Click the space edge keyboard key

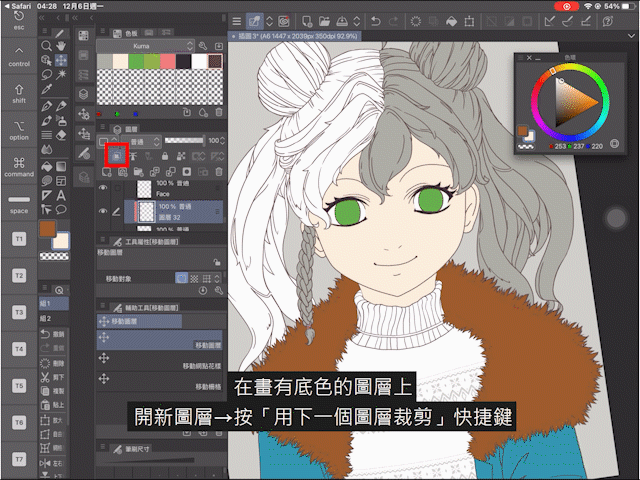coord(19,204)
